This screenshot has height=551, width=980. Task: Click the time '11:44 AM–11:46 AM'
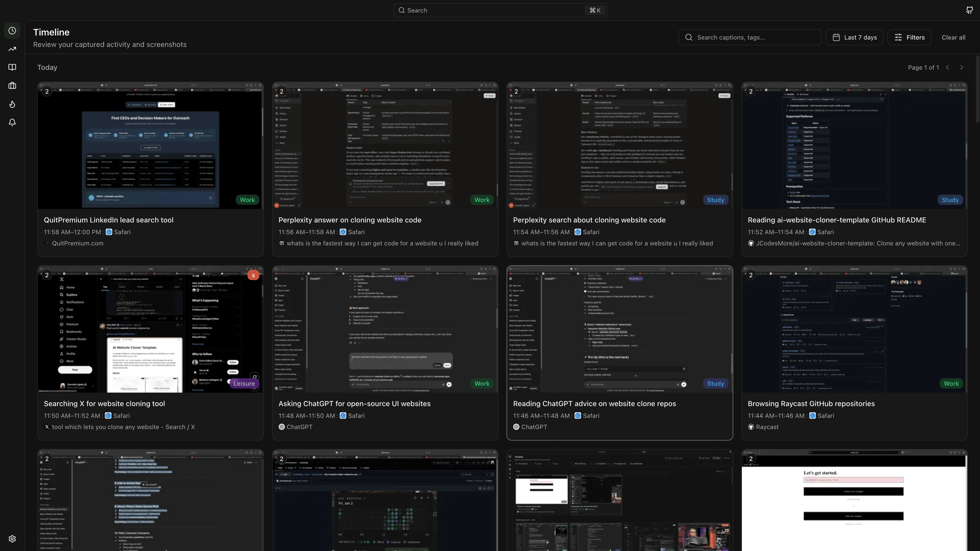[776, 416]
